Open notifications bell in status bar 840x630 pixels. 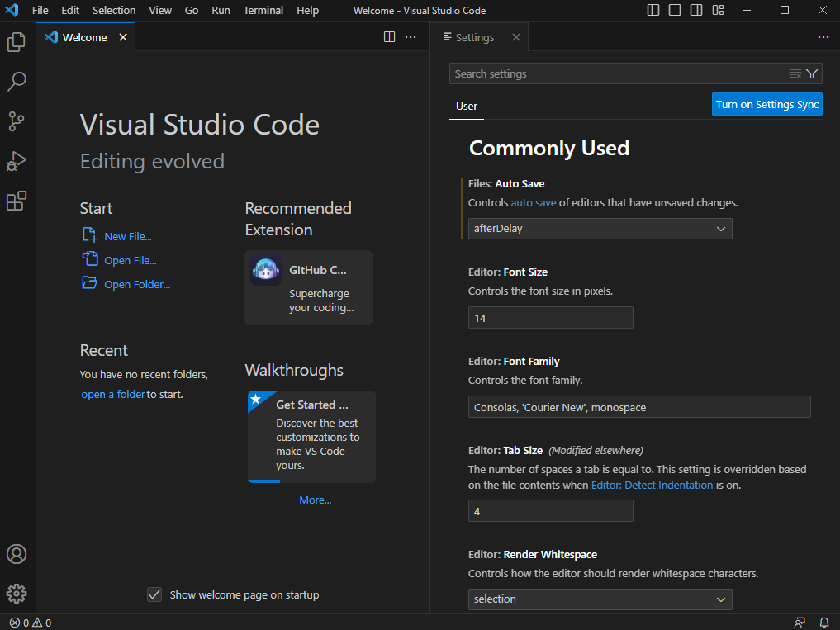pos(824,623)
